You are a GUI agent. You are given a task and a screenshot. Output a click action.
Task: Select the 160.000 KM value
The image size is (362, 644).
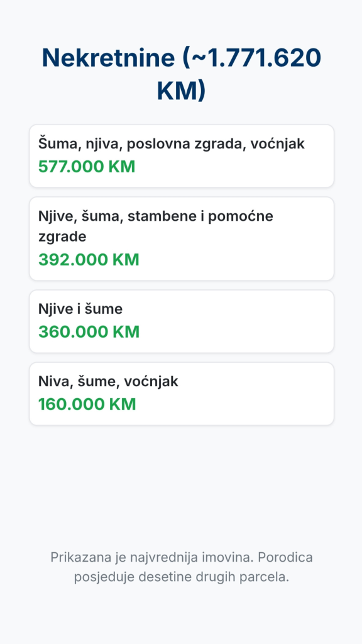87,404
